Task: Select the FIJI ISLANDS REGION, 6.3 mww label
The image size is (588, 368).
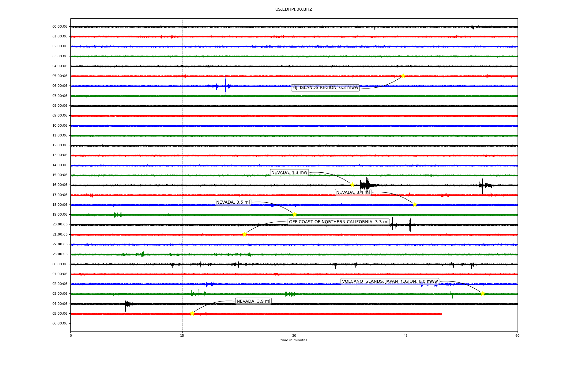Action: pyautogui.click(x=325, y=88)
